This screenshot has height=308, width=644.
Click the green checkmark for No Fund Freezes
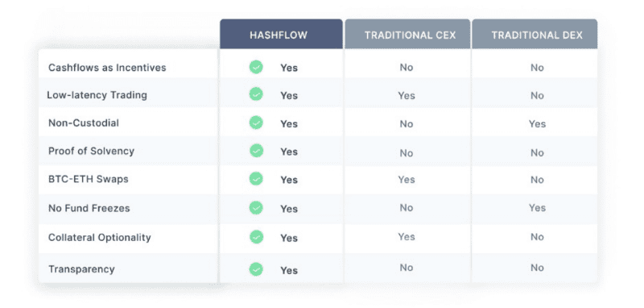tap(256, 208)
